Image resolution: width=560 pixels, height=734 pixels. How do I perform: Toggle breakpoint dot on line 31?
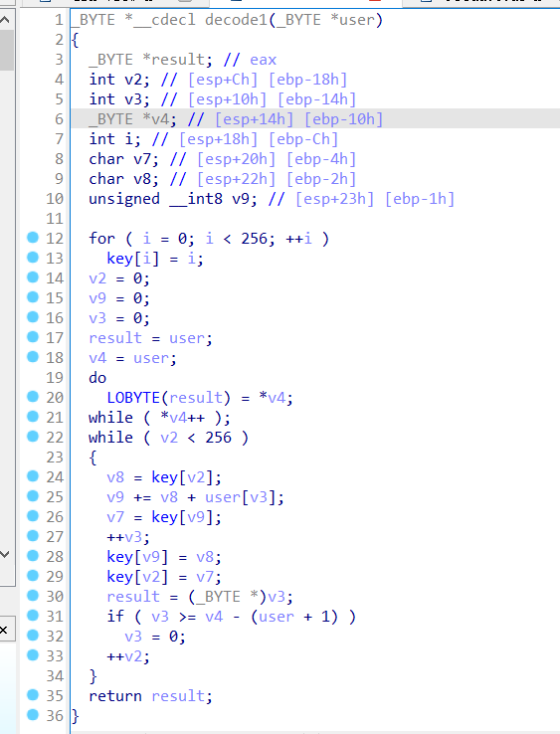click(33, 616)
